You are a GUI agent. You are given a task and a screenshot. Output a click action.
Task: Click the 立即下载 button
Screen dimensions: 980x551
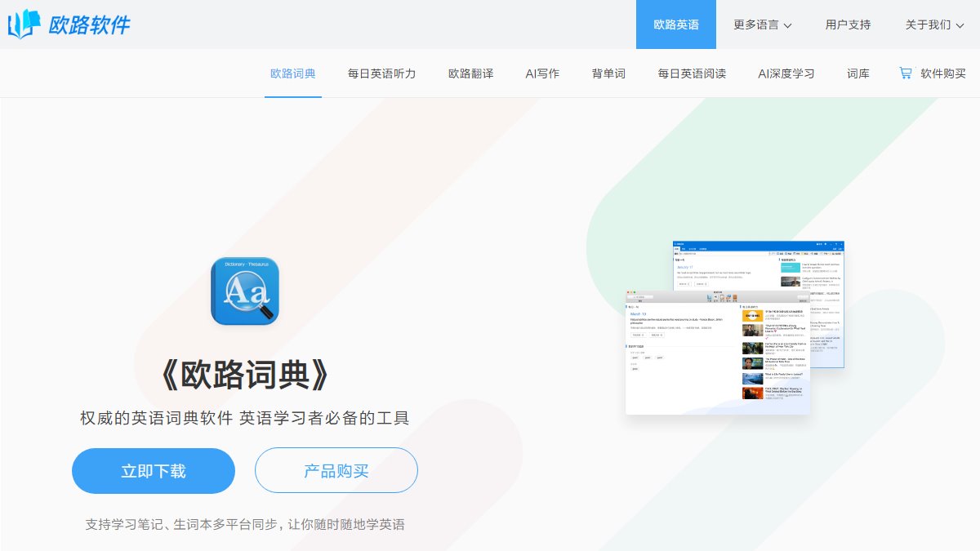(154, 471)
